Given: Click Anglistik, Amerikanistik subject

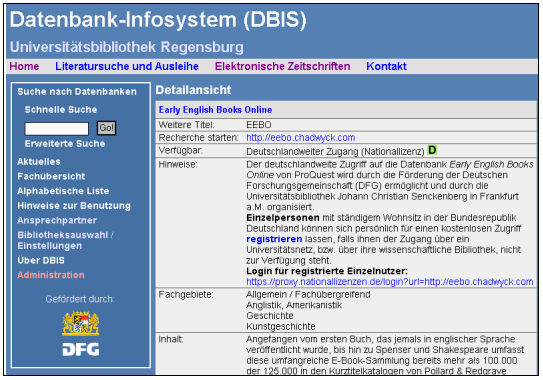Looking at the screenshot, I should click(x=294, y=305).
